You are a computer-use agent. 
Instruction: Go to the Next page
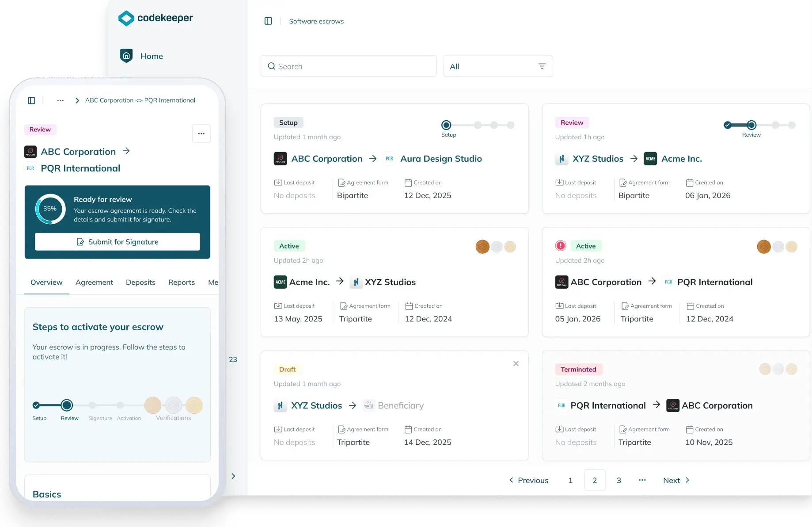pos(676,480)
